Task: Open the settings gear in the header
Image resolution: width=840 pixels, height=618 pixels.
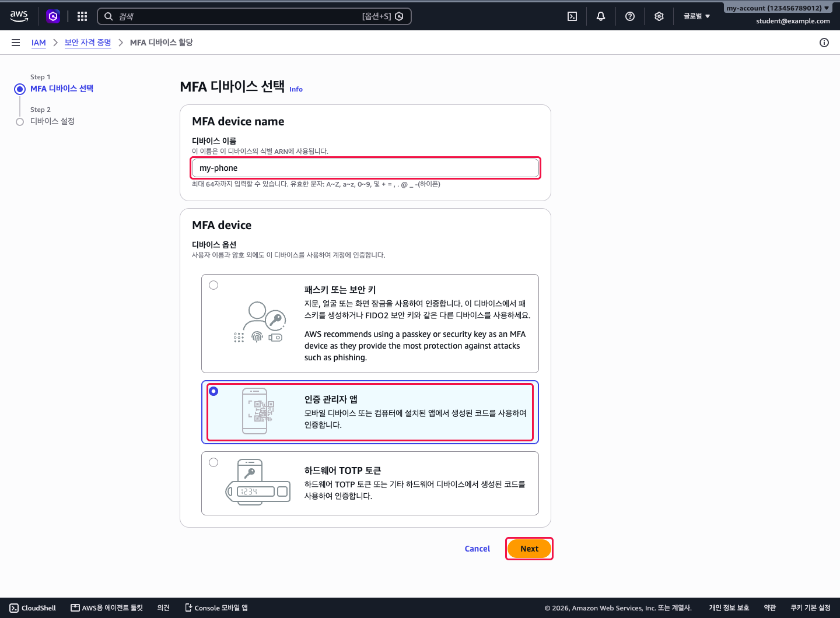Action: 659,16
